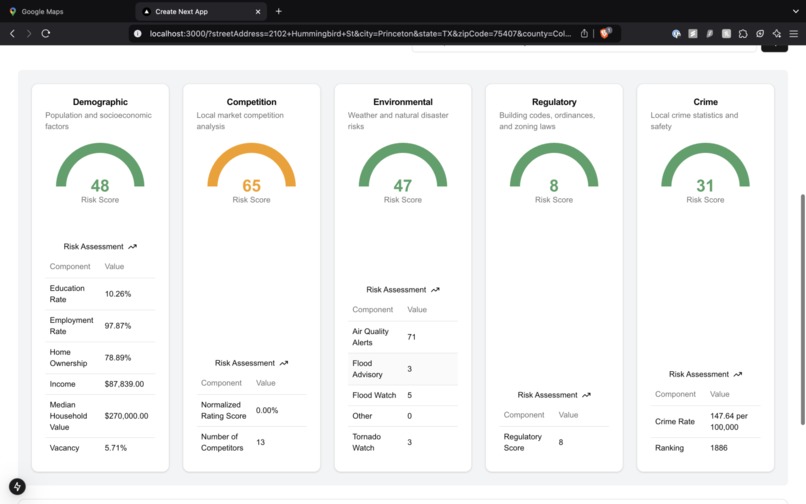
Task: Reload the current page
Action: (46, 33)
